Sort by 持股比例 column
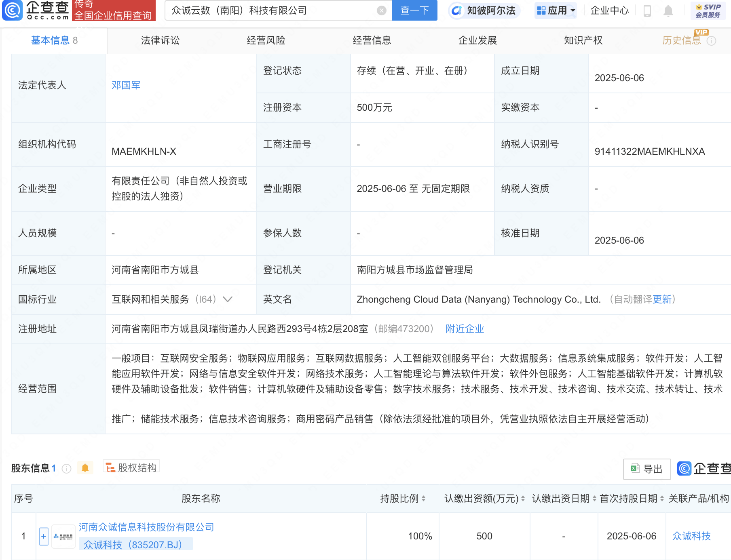 [423, 499]
